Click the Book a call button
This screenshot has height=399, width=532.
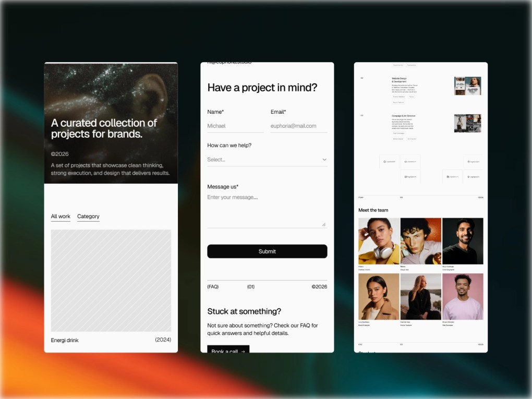click(228, 349)
